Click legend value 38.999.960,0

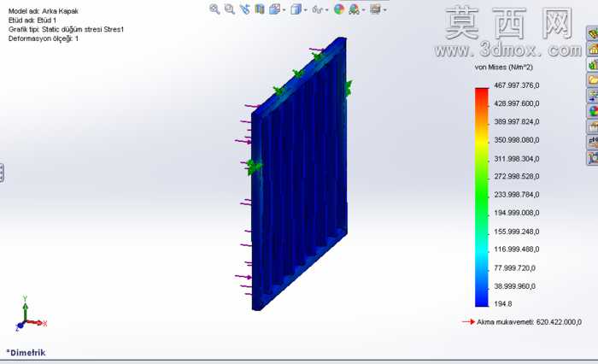[x=515, y=286]
